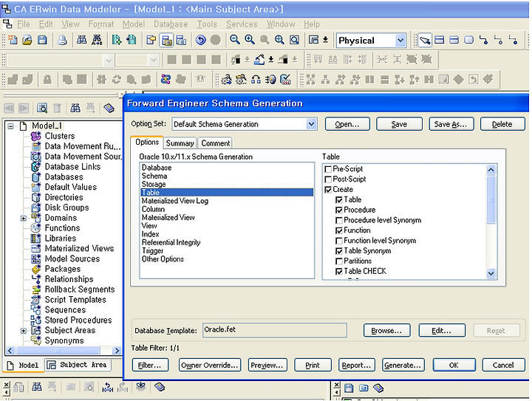Screen dimensions: 532x401
Task: Uncheck the Table Synonym checkbox
Action: pos(339,251)
